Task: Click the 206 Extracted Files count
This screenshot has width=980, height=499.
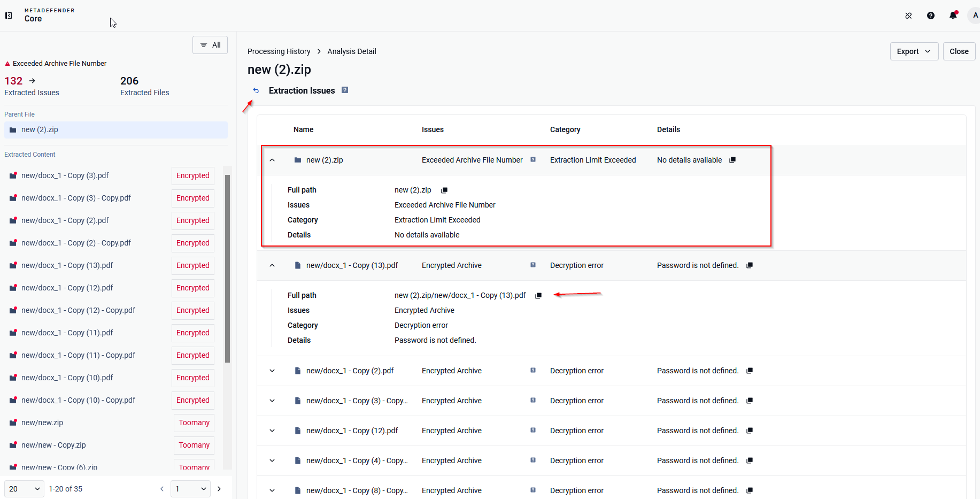Action: [x=129, y=81]
